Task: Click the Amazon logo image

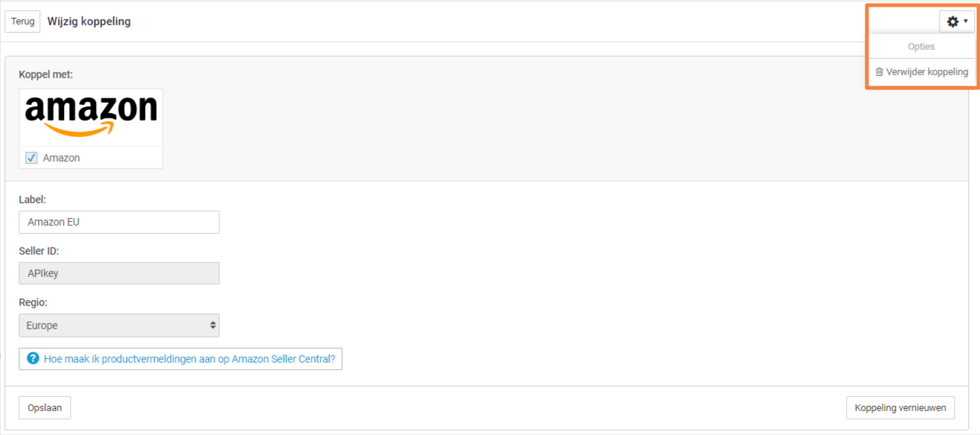Action: pos(91,117)
